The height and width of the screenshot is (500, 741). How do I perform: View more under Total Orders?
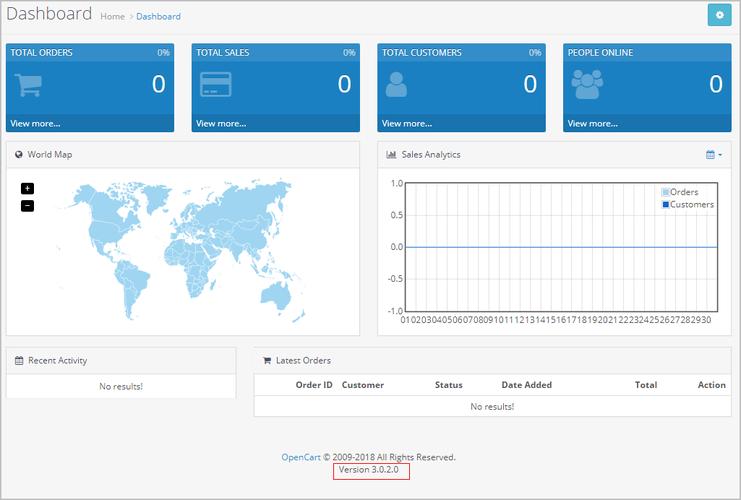(x=35, y=124)
